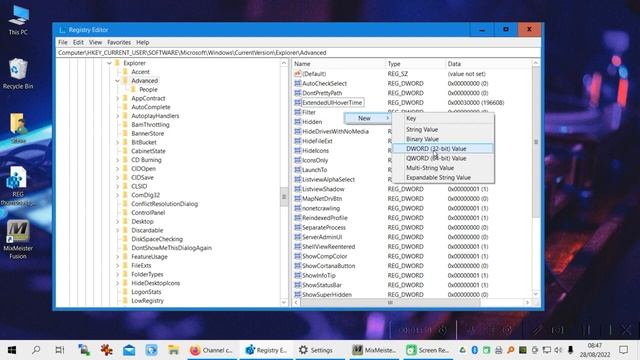
Task: Click the registry path address bar
Action: [x=298, y=53]
